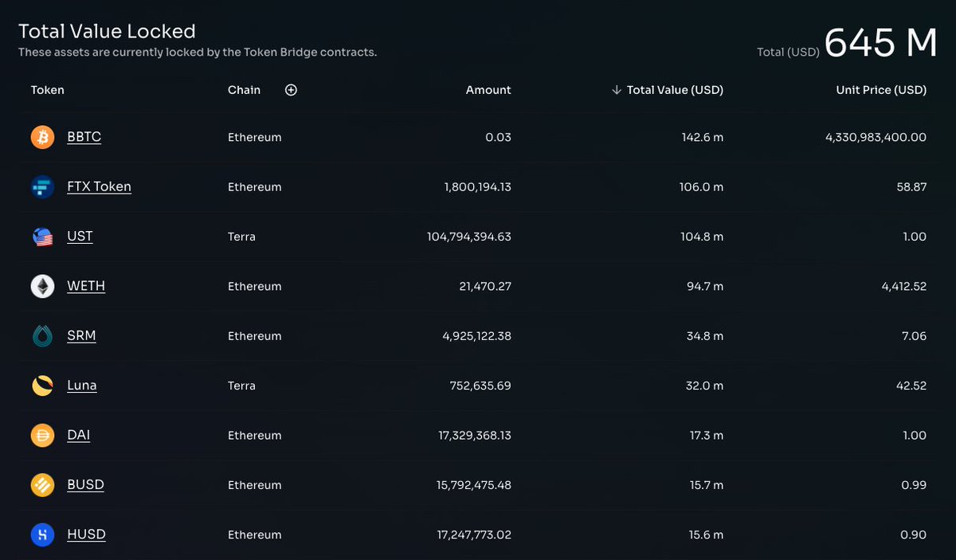Select Luna total value 32.0 m
Image resolution: width=956 pixels, height=560 pixels.
(705, 386)
